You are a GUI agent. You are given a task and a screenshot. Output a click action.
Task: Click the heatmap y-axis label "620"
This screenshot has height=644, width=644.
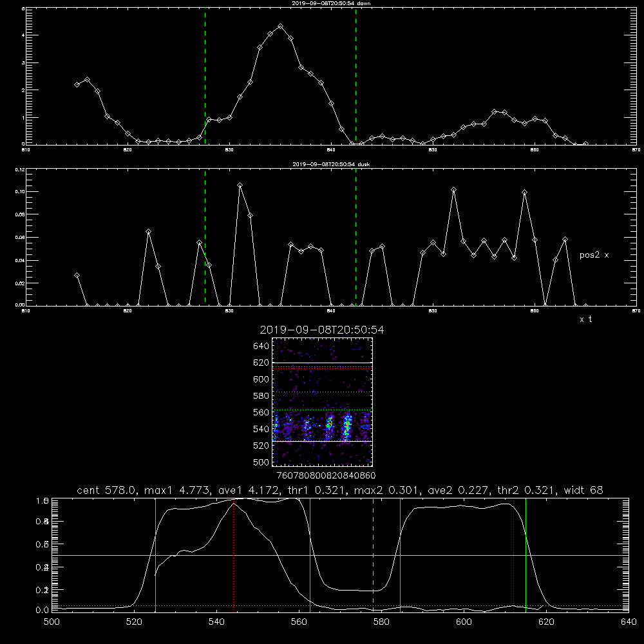261,363
